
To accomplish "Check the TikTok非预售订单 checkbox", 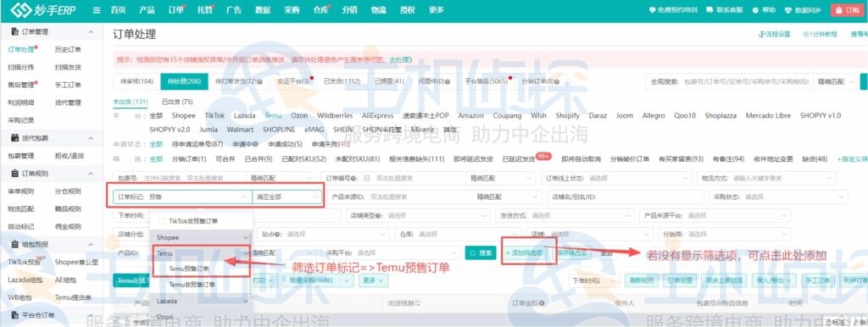I will (x=163, y=221).
